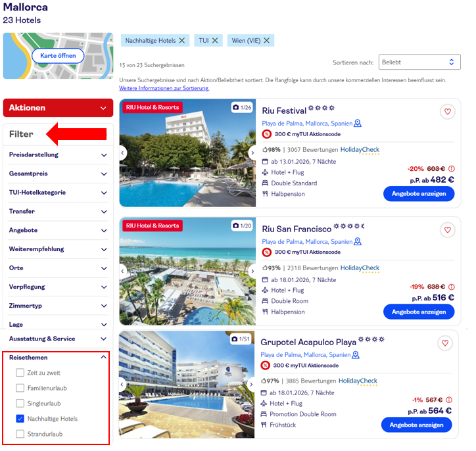Open Weitere Informationen zur Sortierung link

pyautogui.click(x=164, y=88)
